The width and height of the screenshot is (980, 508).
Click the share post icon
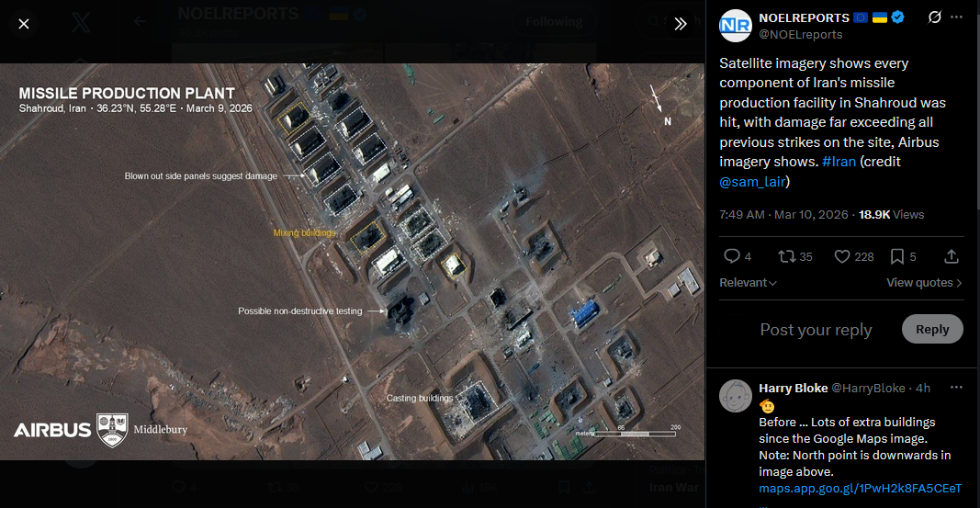point(952,256)
